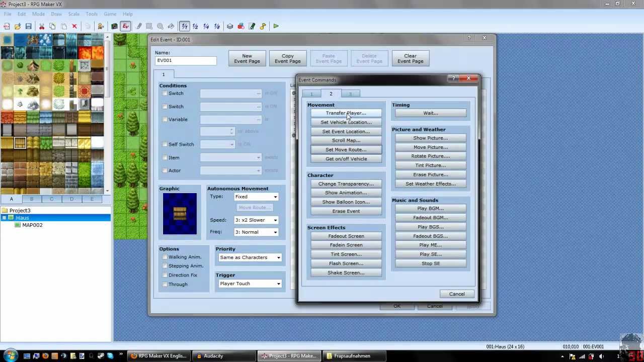Open the Speed dropdown
Image resolution: width=644 pixels, height=362 pixels.
pyautogui.click(x=256, y=220)
